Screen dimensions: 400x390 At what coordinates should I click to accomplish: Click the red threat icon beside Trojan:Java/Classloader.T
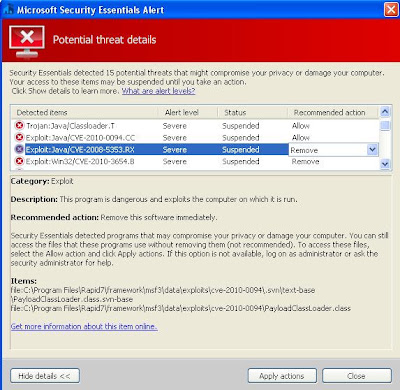pyautogui.click(x=20, y=125)
